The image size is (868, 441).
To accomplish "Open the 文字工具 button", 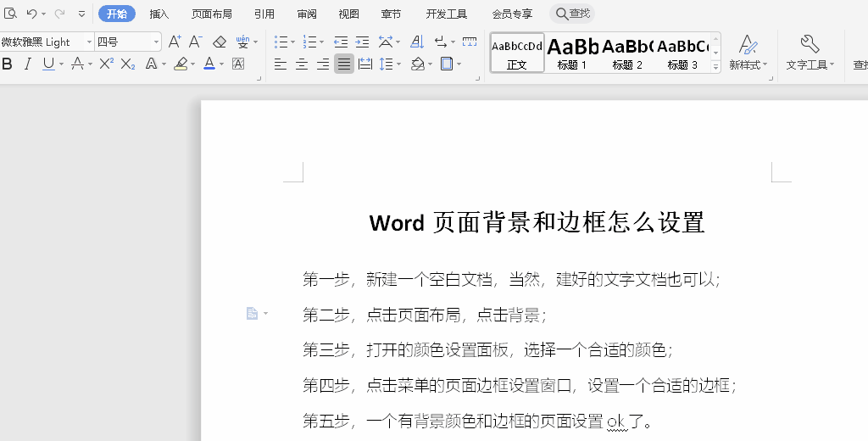I will click(810, 53).
